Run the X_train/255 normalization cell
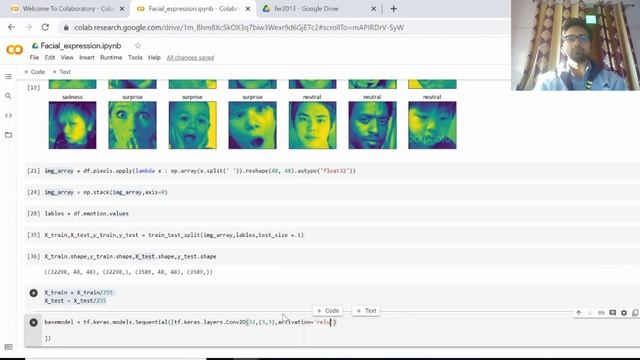 (x=33, y=293)
